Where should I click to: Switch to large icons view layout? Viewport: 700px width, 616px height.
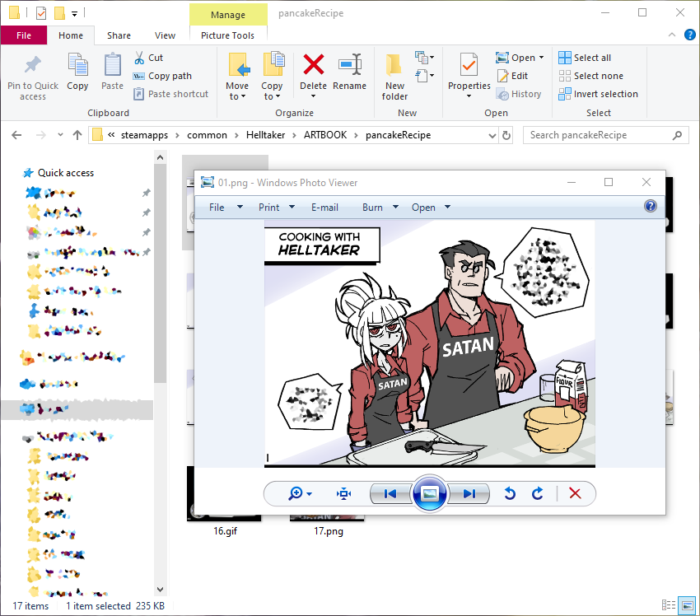[687, 605]
